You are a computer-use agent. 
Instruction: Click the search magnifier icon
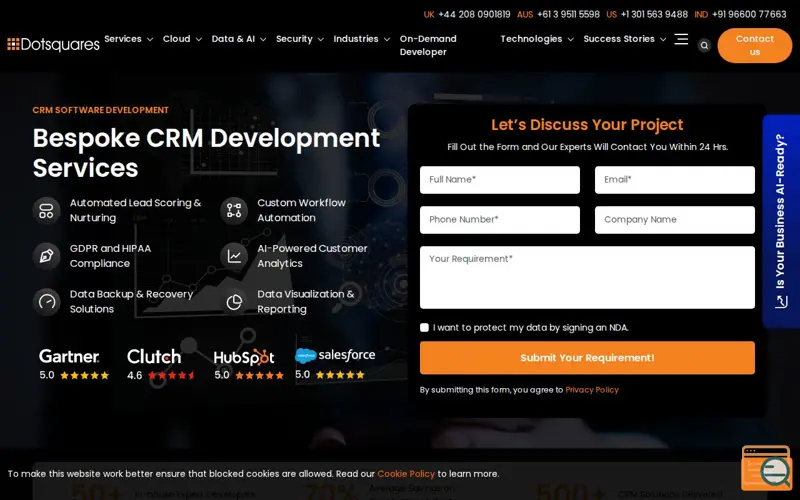point(704,45)
